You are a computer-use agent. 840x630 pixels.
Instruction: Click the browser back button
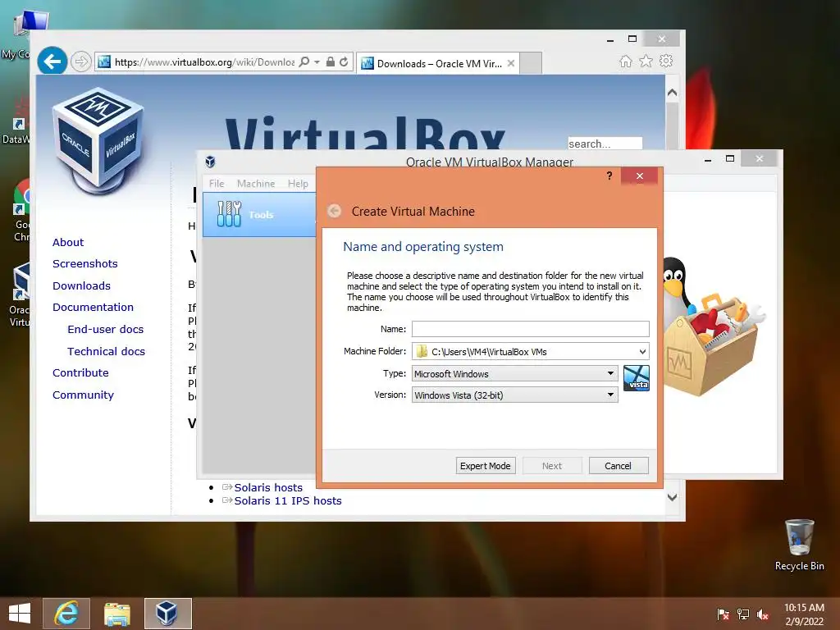[52, 62]
